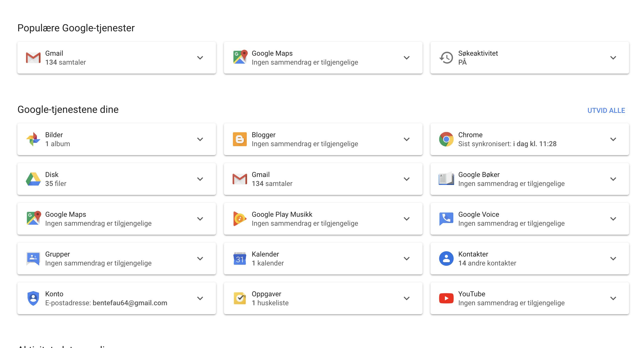
Task: Click the Oppgaver checkmark icon
Action: point(240,298)
